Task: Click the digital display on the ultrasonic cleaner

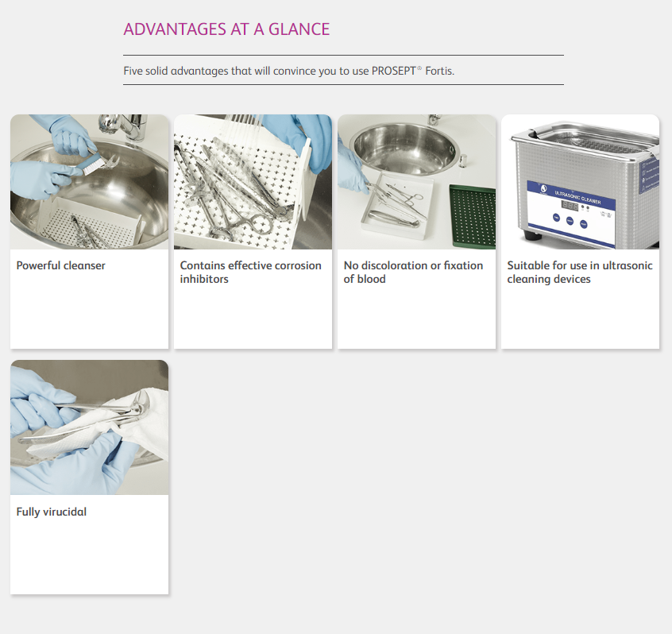Action: 570,204
